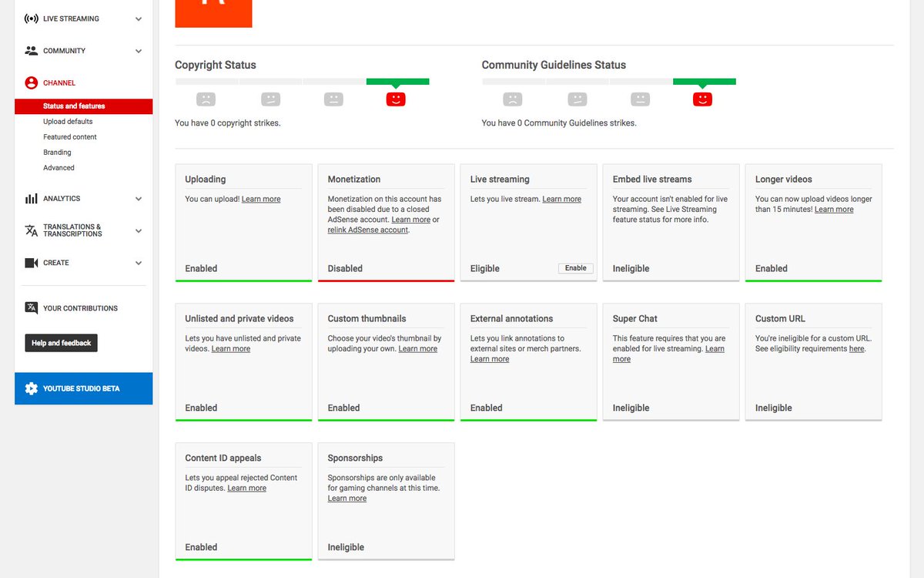The height and width of the screenshot is (578, 924).
Task: Click the third gray face under Community Guidelines Status
Action: tap(640, 99)
